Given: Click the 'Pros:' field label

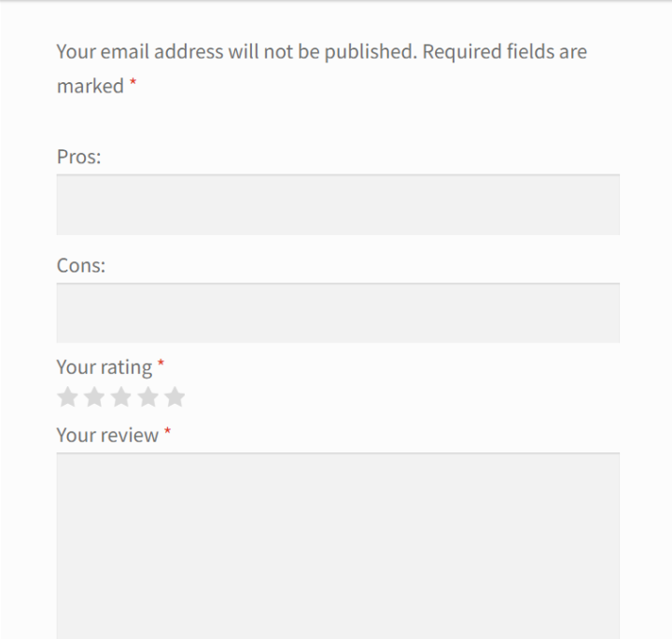Looking at the screenshot, I should point(78,157).
